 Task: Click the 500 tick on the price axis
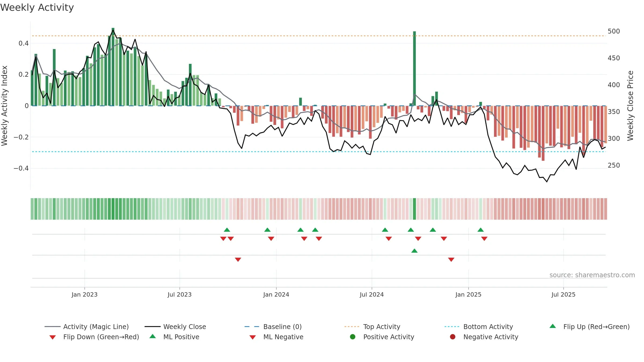tap(614, 31)
